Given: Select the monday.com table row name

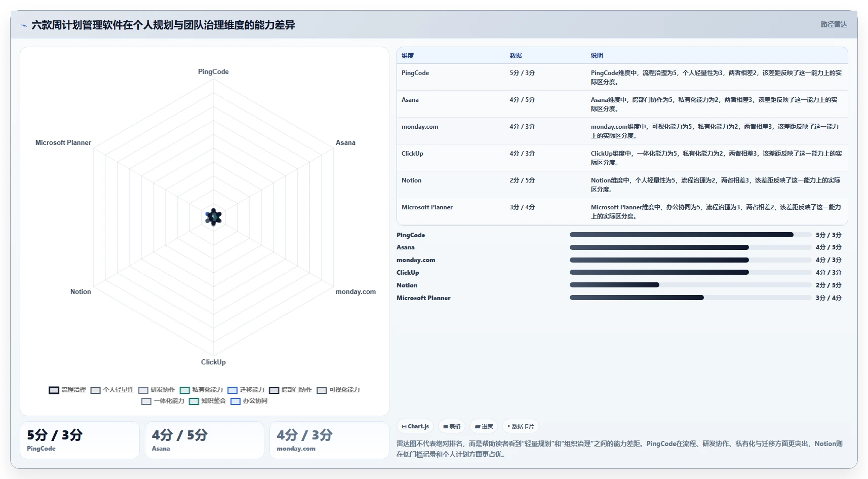Looking at the screenshot, I should [420, 127].
